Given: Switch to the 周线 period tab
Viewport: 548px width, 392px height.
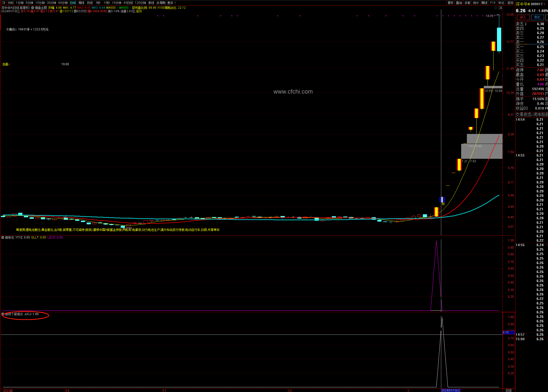Looking at the screenshot, I should (81, 3).
